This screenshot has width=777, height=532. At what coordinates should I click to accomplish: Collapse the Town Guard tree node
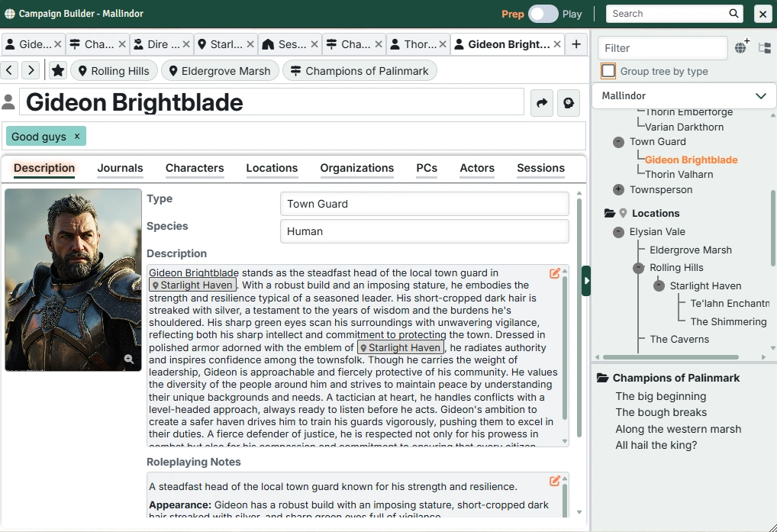[x=618, y=142]
